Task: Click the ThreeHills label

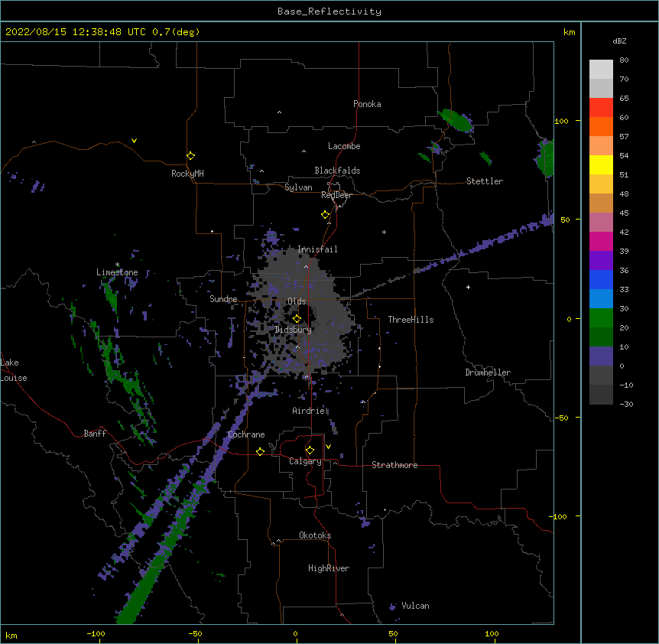Action: (x=411, y=320)
